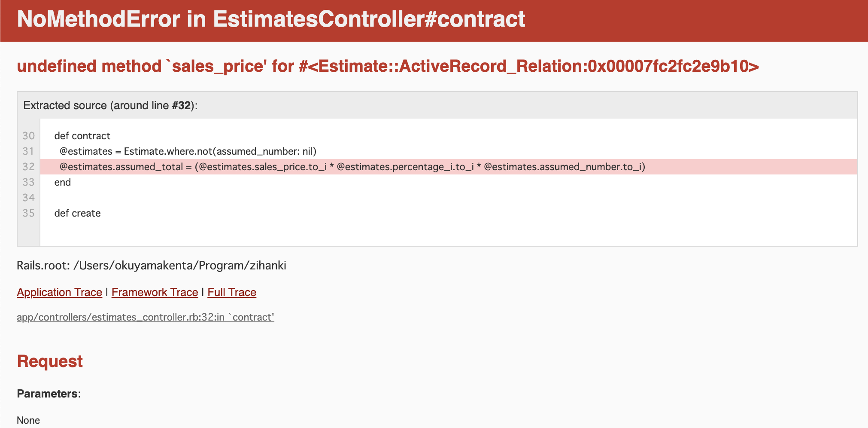Click line number 32 in gutter
868x428 pixels.
click(28, 167)
